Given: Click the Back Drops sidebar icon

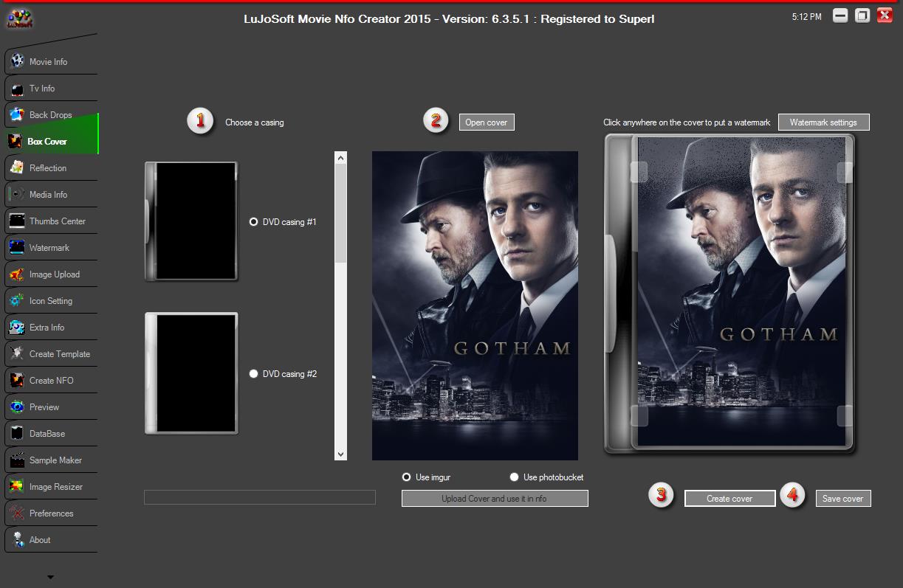Looking at the screenshot, I should [17, 115].
